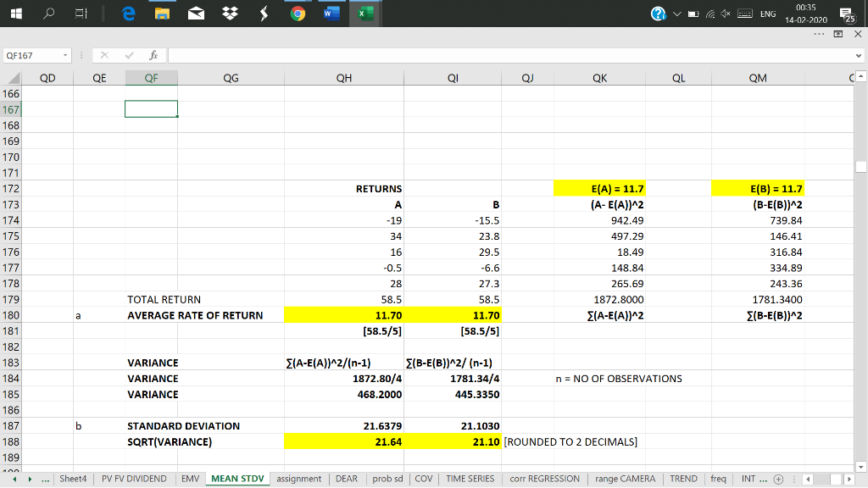Select cell with E(A) = 11.7
This screenshot has height=488, width=868.
pyautogui.click(x=599, y=189)
